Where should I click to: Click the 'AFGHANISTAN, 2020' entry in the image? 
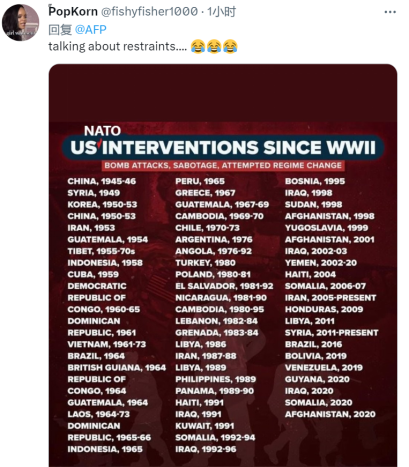click(330, 414)
